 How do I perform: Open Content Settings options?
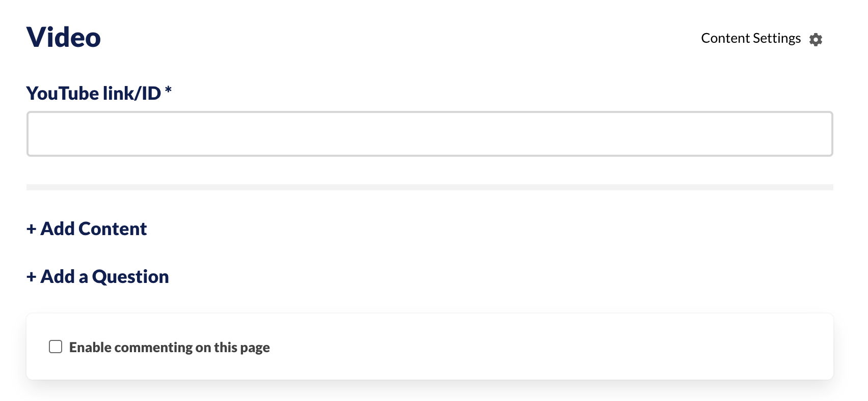pos(762,39)
